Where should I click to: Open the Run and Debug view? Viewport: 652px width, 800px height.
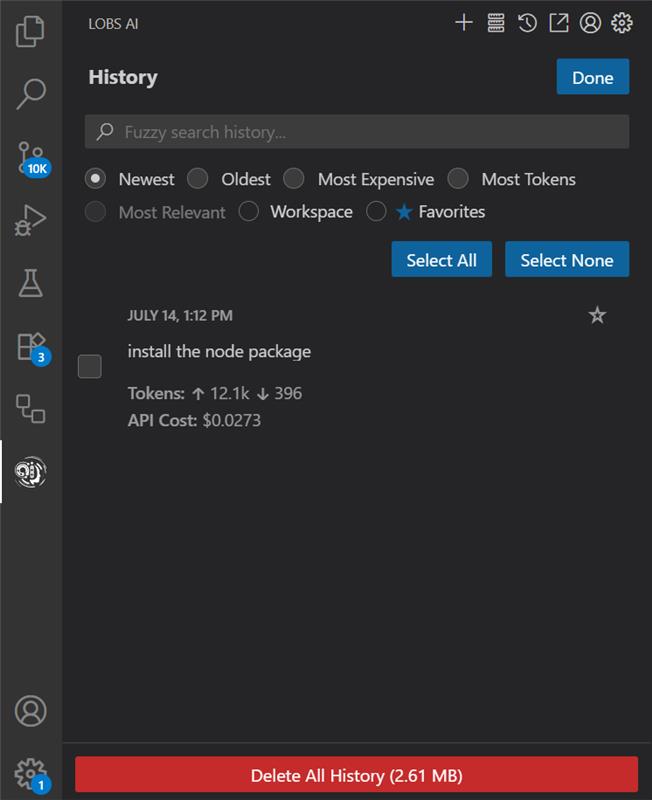(x=31, y=220)
